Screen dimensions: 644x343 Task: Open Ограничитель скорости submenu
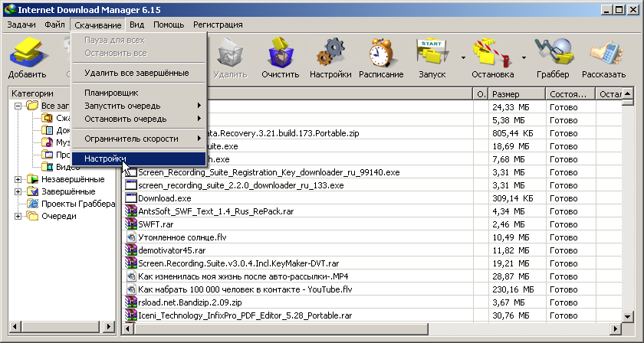[x=139, y=139]
